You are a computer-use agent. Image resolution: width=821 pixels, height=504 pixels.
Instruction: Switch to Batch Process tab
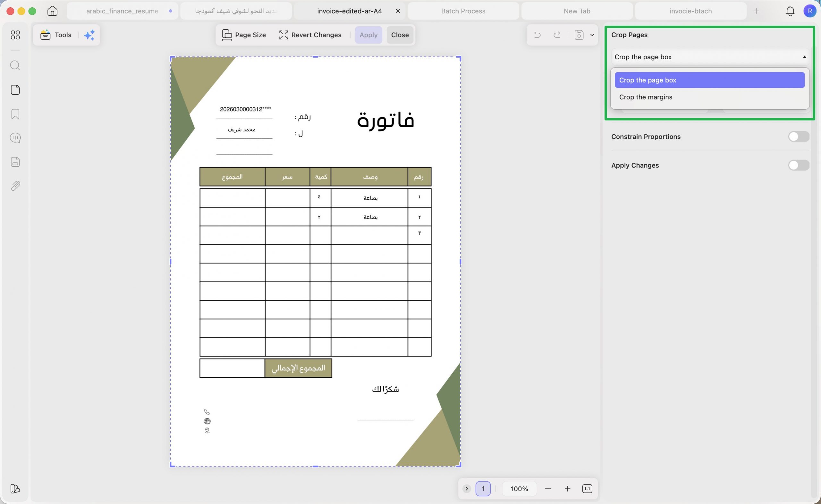[x=463, y=11]
